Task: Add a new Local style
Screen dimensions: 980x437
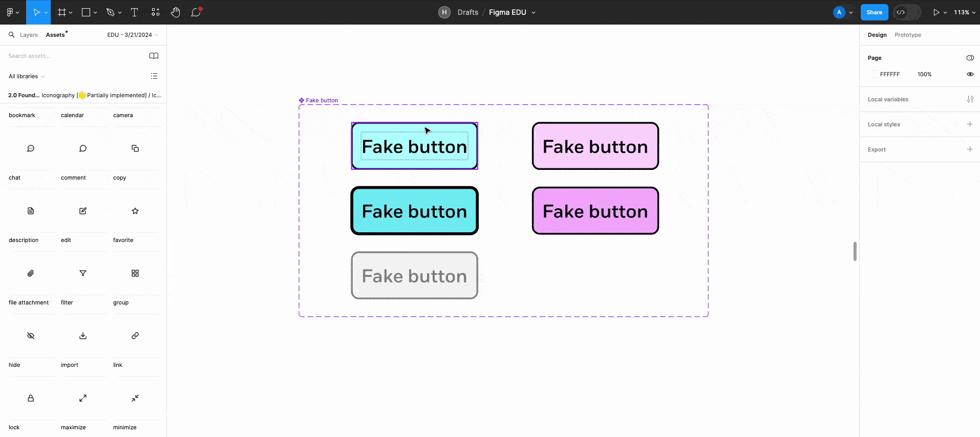Action: coord(970,124)
